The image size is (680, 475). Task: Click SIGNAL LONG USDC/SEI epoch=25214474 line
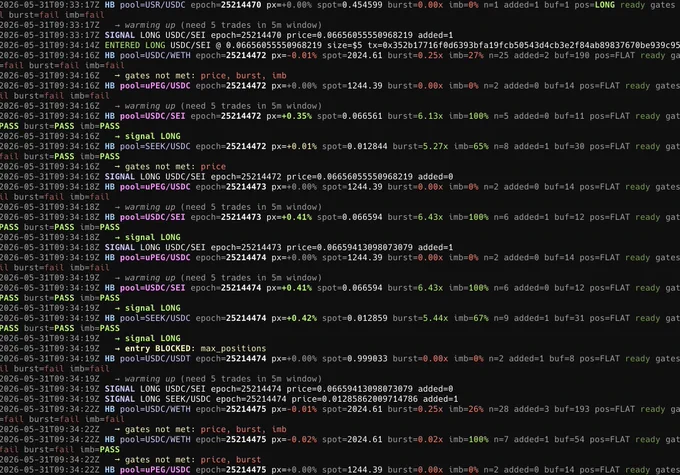point(226,388)
